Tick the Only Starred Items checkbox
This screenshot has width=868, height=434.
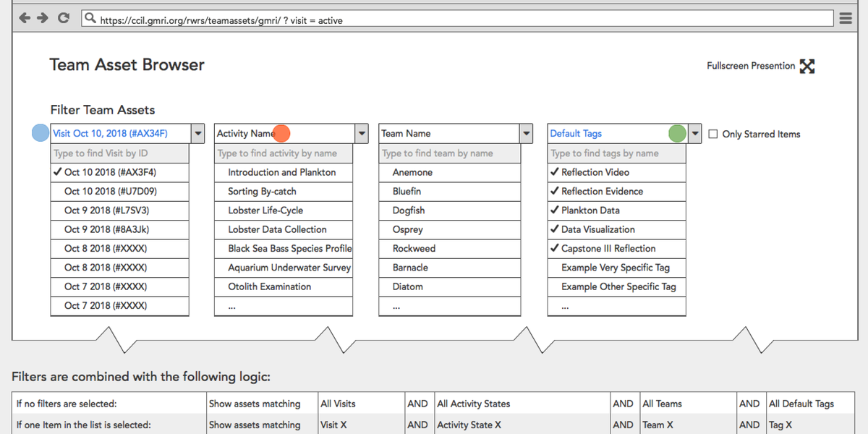point(713,134)
